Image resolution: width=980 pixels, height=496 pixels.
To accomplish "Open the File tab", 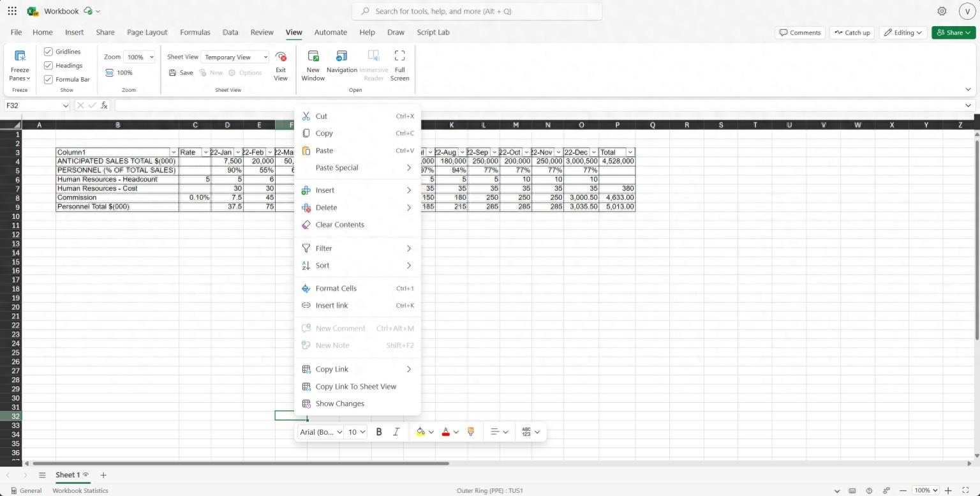I will click(x=16, y=33).
